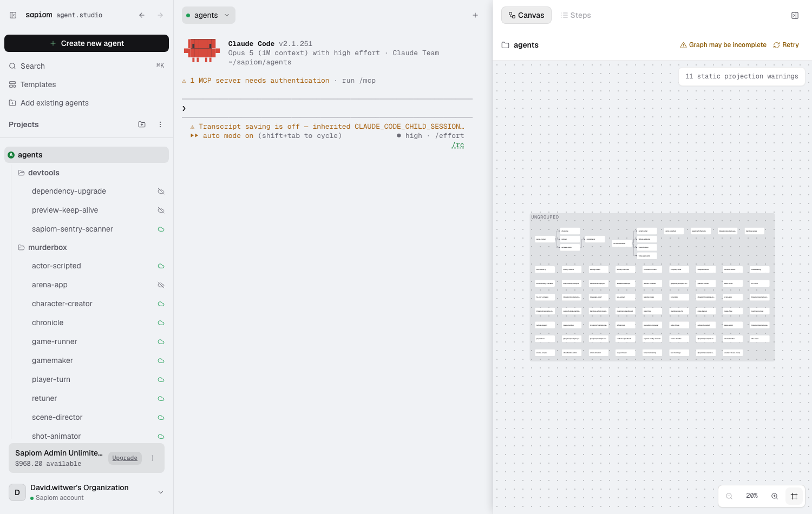Select the chronicle agent
This screenshot has width=812, height=514.
(x=48, y=322)
